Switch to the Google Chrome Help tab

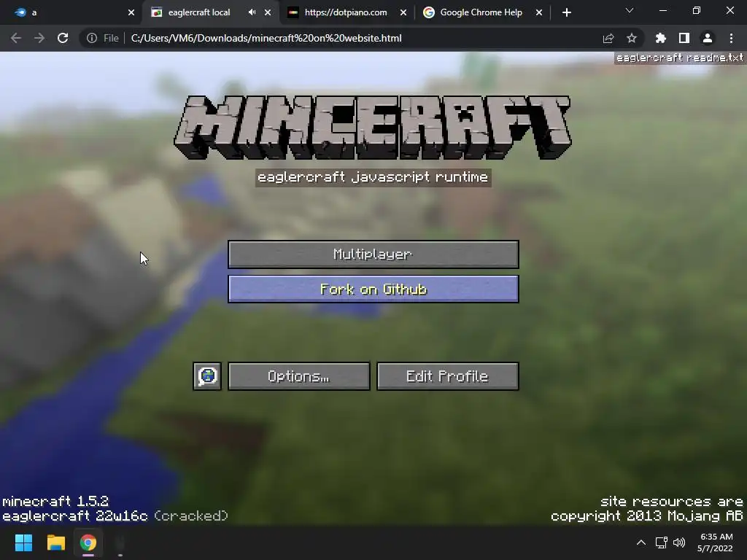pos(481,12)
